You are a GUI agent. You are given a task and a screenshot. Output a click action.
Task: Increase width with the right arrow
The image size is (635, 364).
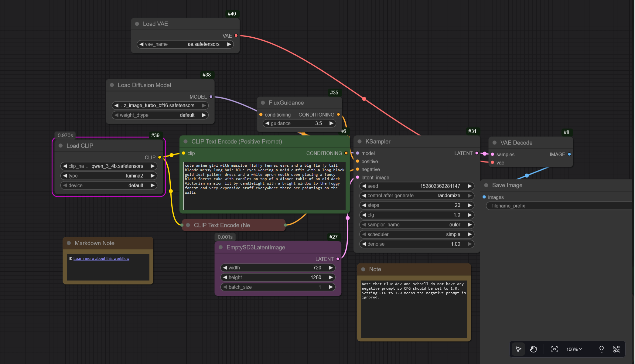(x=331, y=268)
